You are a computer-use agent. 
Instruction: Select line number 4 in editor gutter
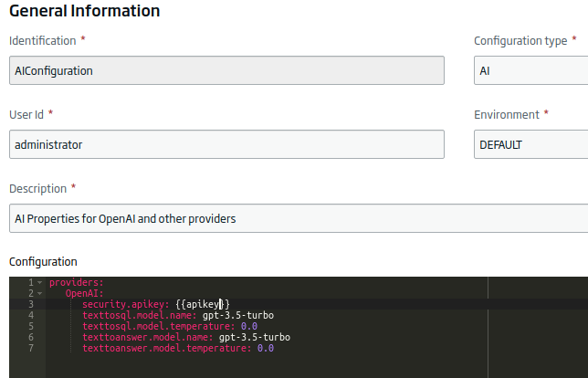31,315
